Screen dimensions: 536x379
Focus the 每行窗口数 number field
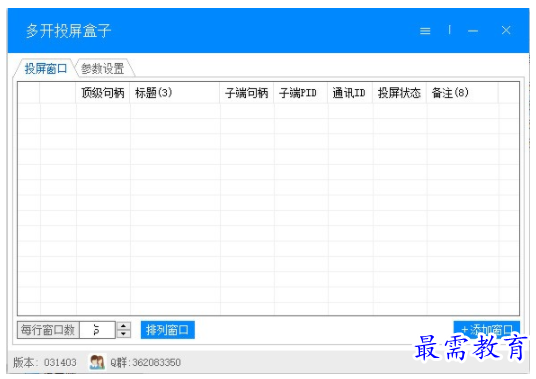pos(97,330)
